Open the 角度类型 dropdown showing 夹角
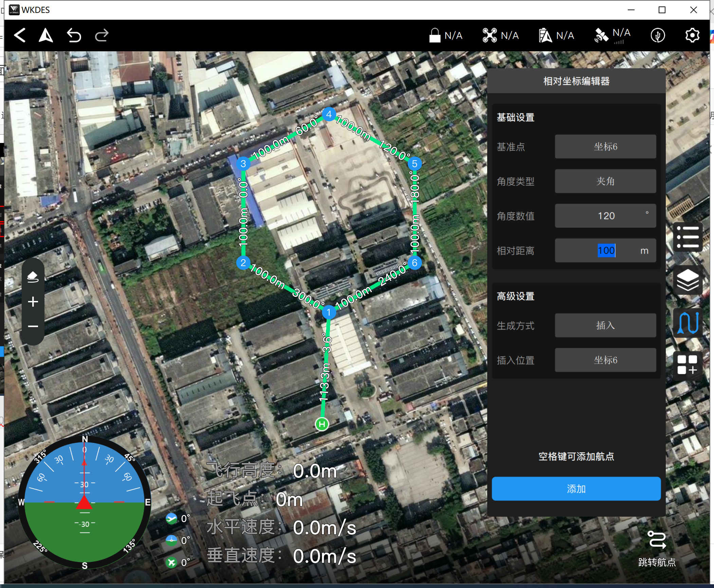The width and height of the screenshot is (714, 588). click(x=605, y=181)
